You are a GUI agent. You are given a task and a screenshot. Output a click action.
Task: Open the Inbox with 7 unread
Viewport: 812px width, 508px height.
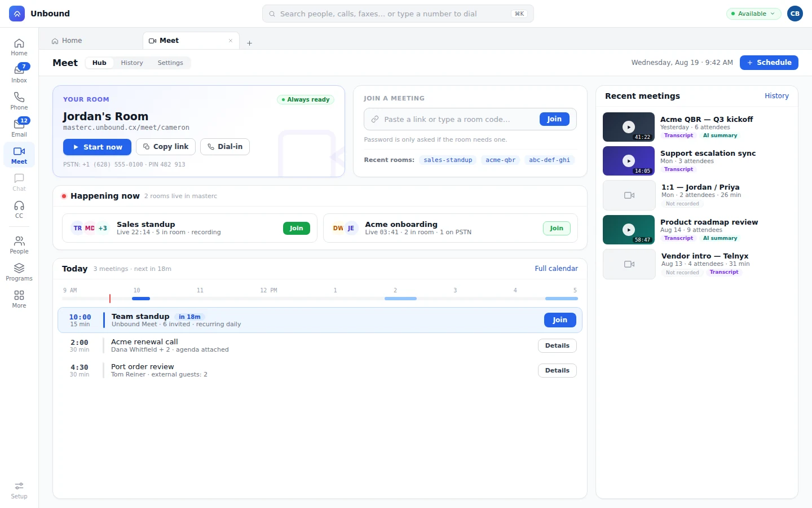[19, 74]
